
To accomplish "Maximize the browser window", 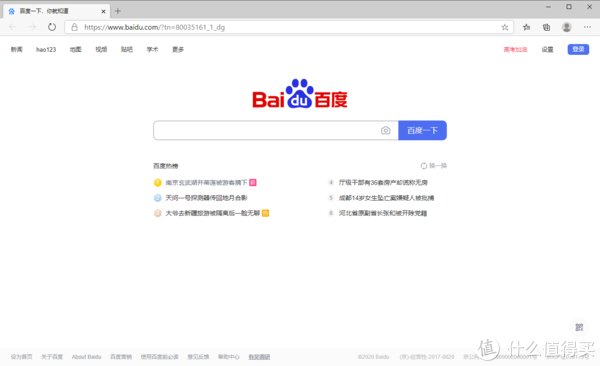I will (569, 7).
